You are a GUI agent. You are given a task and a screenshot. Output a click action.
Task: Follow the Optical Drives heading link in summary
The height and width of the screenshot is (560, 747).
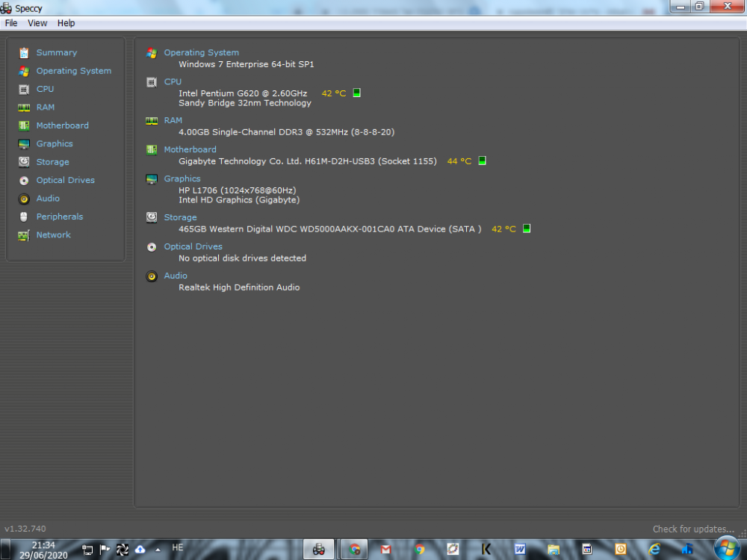pyautogui.click(x=193, y=246)
